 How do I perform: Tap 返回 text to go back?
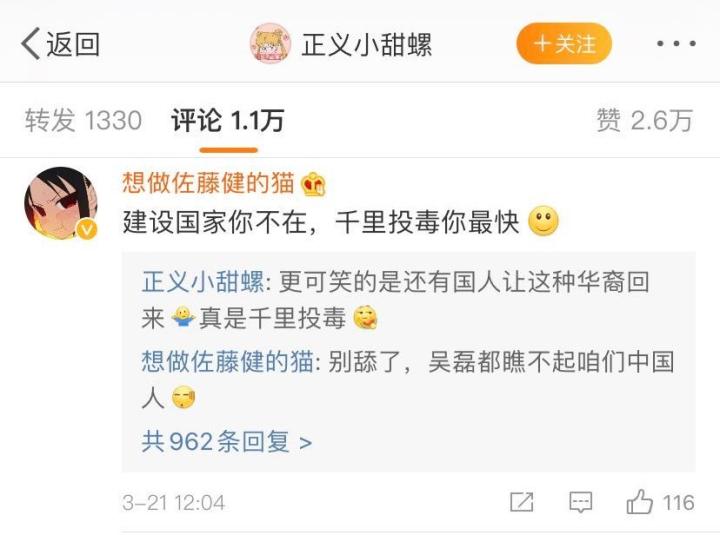pos(73,44)
